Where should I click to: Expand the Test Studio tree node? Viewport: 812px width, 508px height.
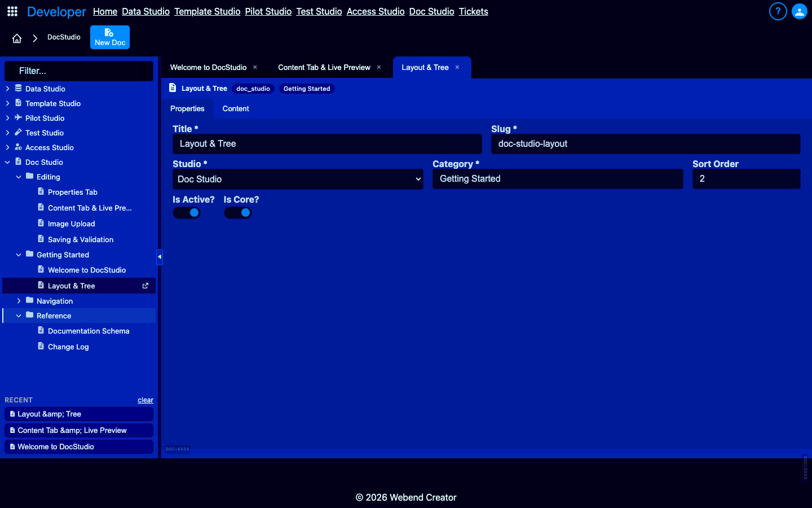(x=7, y=133)
